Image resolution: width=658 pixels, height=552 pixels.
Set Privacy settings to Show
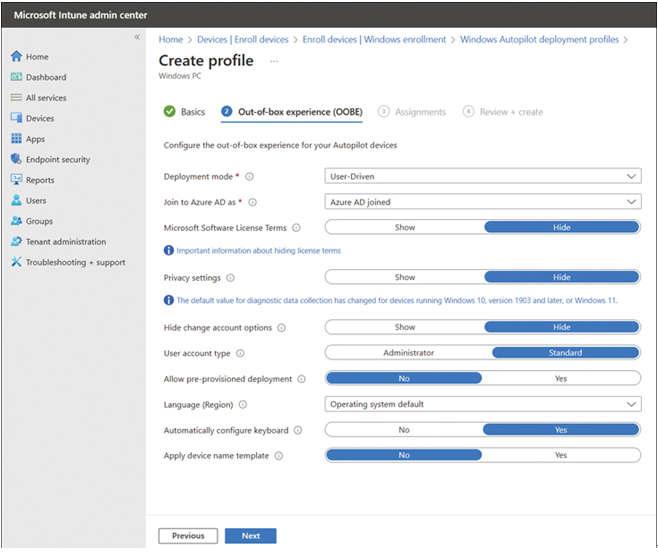405,277
